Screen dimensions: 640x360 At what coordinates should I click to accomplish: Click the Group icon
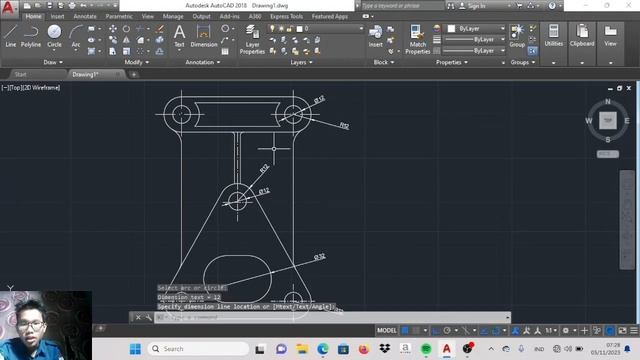tap(517, 36)
